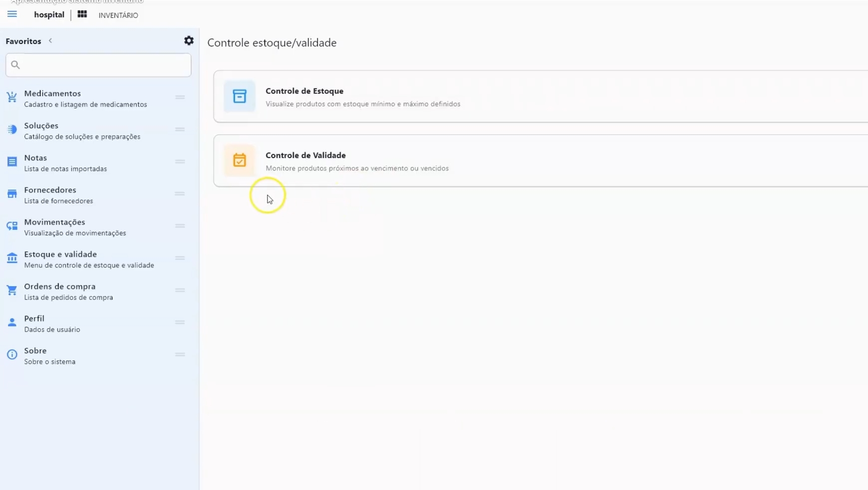Open Controle de Validade card
868x490 pixels.
click(x=449, y=161)
